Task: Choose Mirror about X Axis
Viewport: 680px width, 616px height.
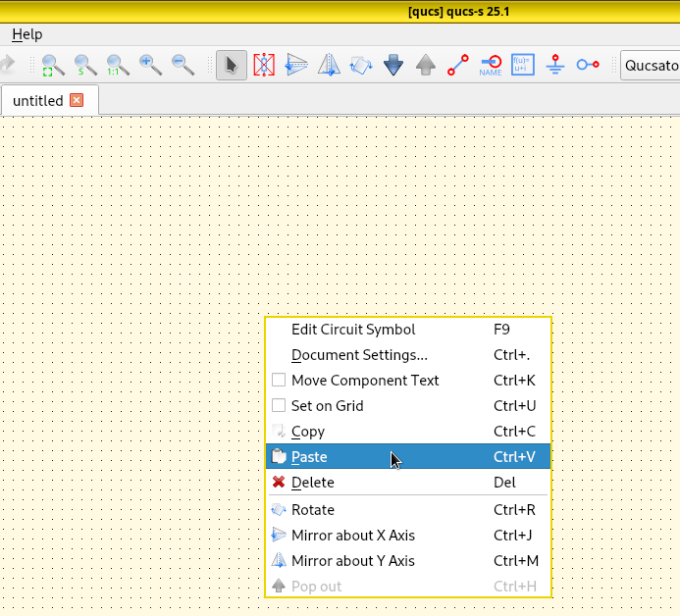Action: point(352,536)
